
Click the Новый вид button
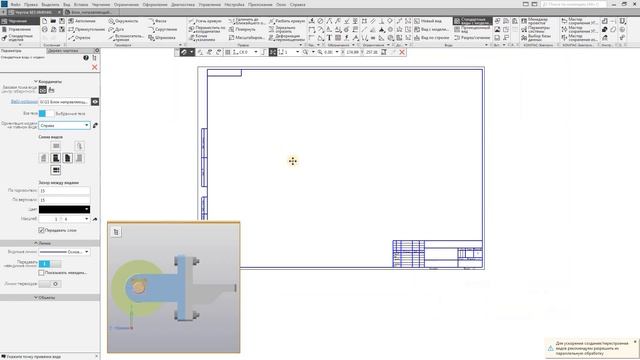[428, 21]
